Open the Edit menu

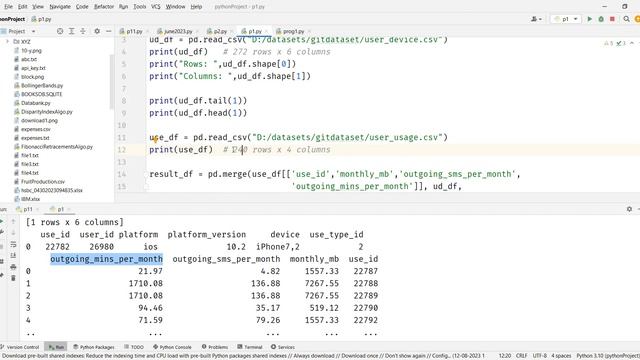pos(22,7)
